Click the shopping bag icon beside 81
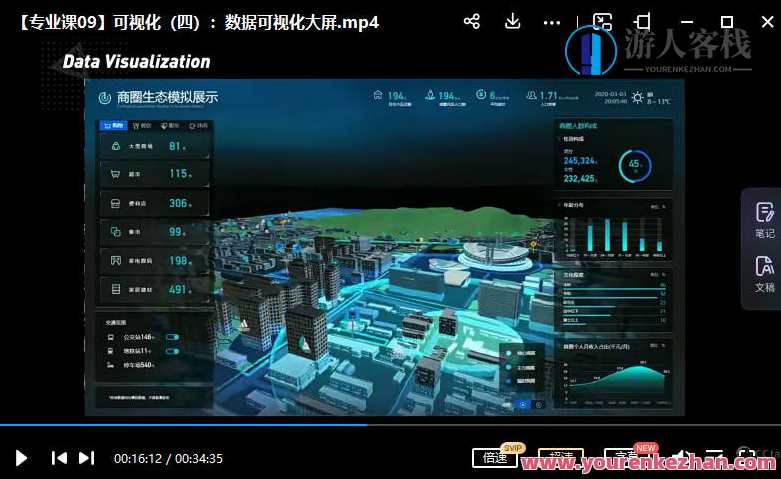 [116, 146]
